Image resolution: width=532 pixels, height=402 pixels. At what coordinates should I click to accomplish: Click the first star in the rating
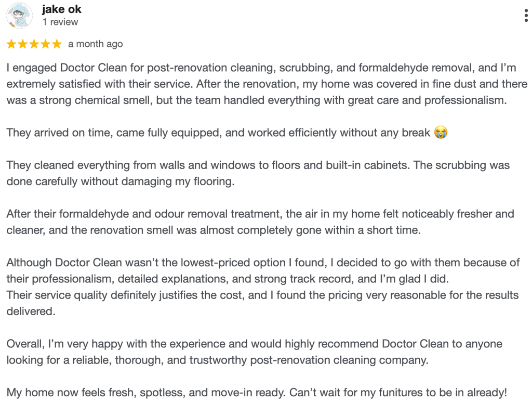tap(11, 44)
